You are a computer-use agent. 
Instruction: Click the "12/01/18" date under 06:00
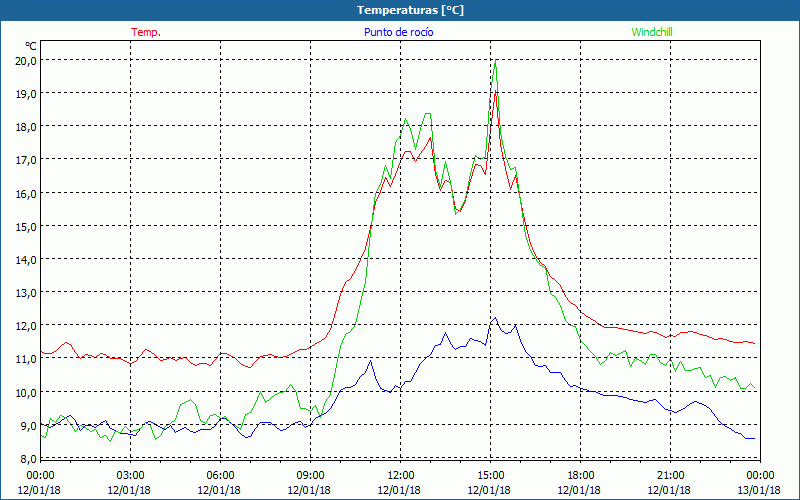[219, 490]
